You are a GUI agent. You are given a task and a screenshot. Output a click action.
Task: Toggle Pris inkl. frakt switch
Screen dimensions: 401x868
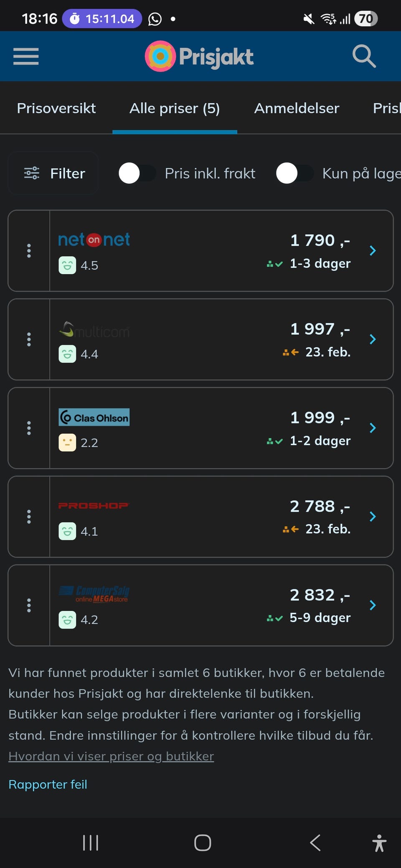pyautogui.click(x=137, y=173)
